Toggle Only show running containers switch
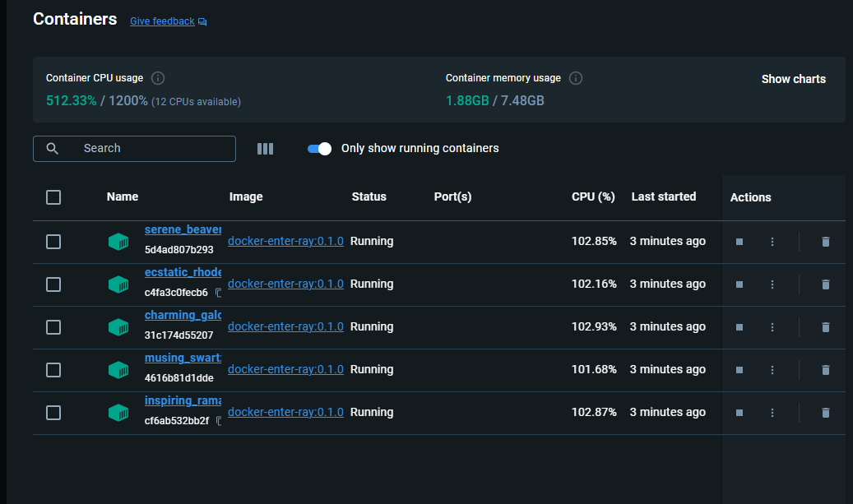The image size is (853, 504). point(319,149)
